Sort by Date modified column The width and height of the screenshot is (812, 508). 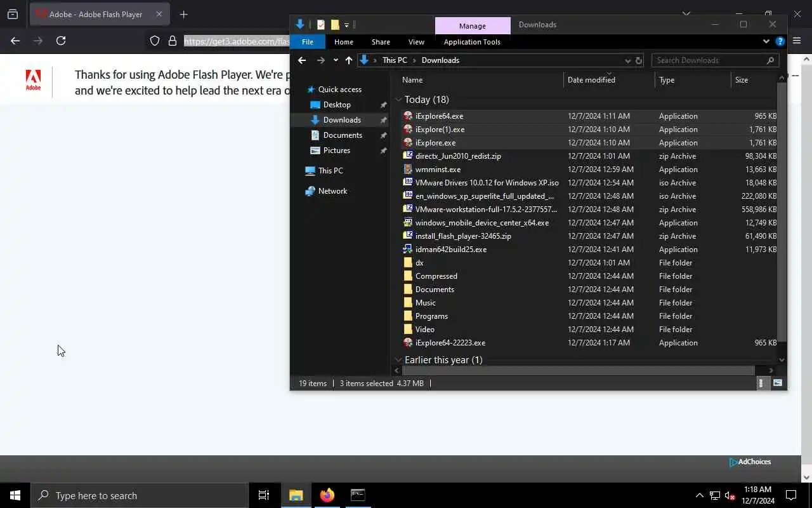pyautogui.click(x=609, y=80)
